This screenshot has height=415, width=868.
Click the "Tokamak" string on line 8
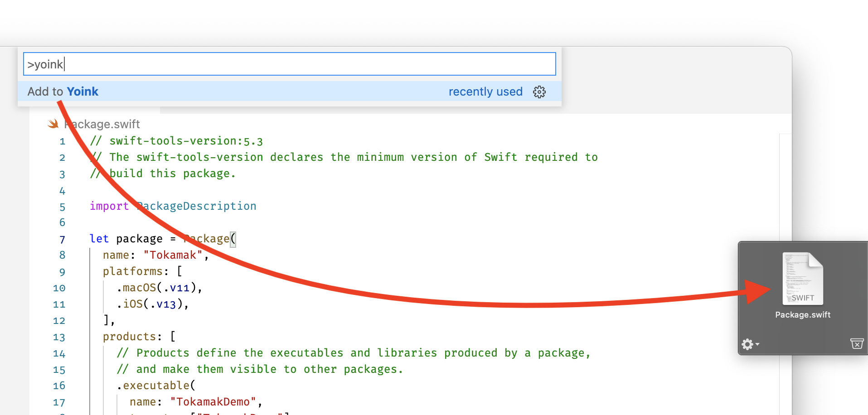click(173, 255)
